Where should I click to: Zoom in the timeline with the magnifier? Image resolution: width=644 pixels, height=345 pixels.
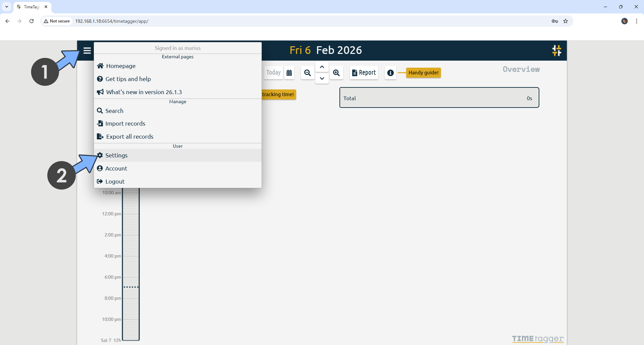336,73
